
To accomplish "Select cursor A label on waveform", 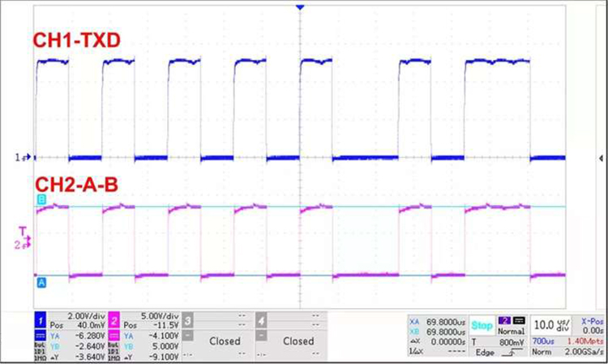I will coord(41,283).
